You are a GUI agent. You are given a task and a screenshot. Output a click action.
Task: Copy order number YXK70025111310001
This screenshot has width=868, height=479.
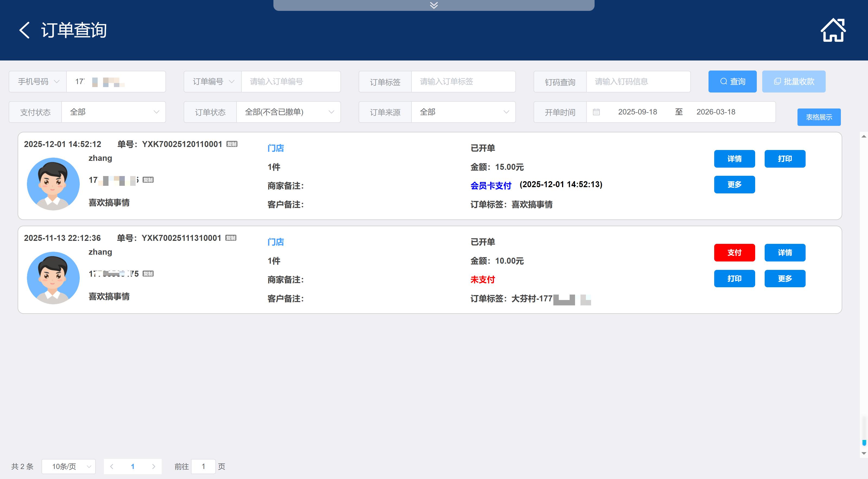[x=231, y=238]
